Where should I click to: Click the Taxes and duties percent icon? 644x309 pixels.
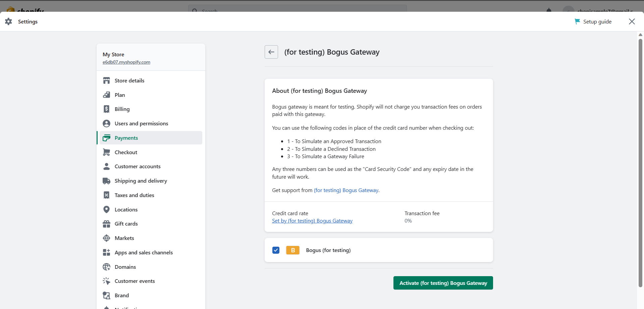[106, 195]
